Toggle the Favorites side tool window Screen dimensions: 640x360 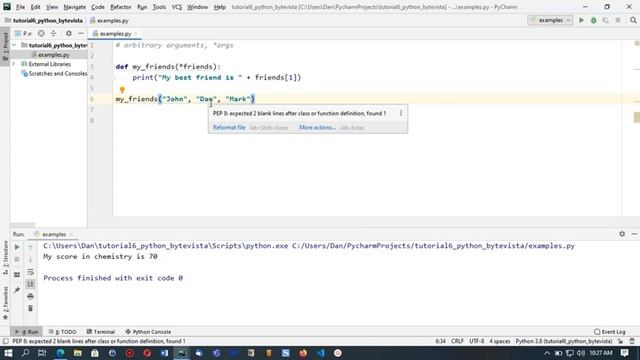tap(5, 304)
